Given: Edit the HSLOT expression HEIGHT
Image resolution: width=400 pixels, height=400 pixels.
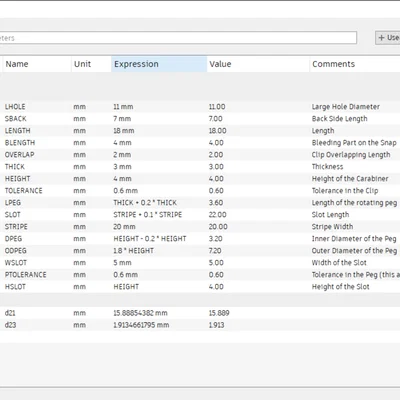Looking at the screenshot, I should point(126,287).
